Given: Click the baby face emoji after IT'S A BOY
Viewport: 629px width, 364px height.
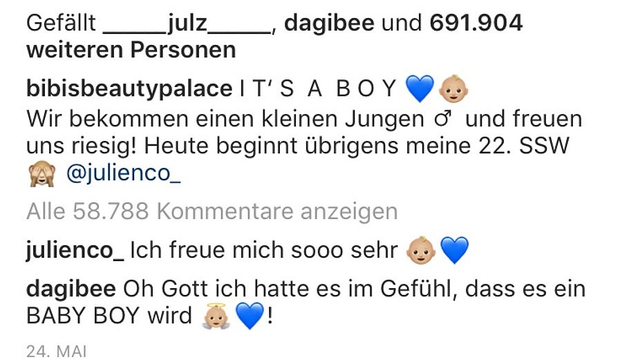Looking at the screenshot, I should [453, 88].
